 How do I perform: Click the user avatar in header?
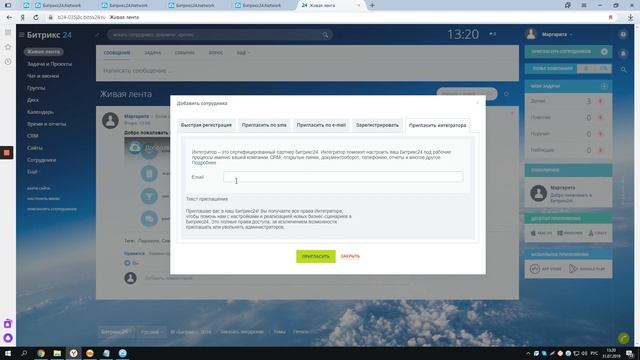[x=531, y=34]
